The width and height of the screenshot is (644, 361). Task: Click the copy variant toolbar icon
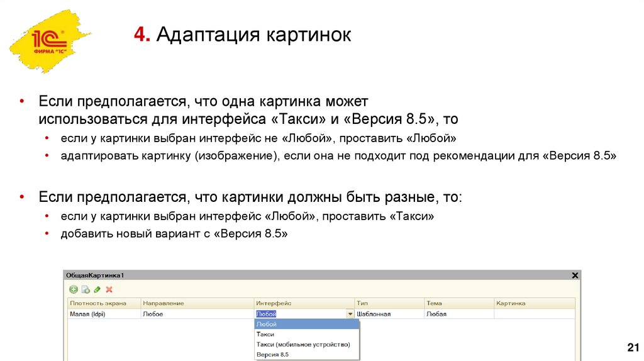point(86,289)
